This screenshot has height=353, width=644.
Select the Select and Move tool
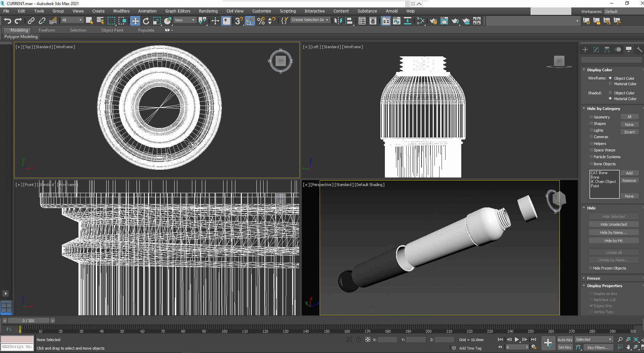[x=135, y=21]
